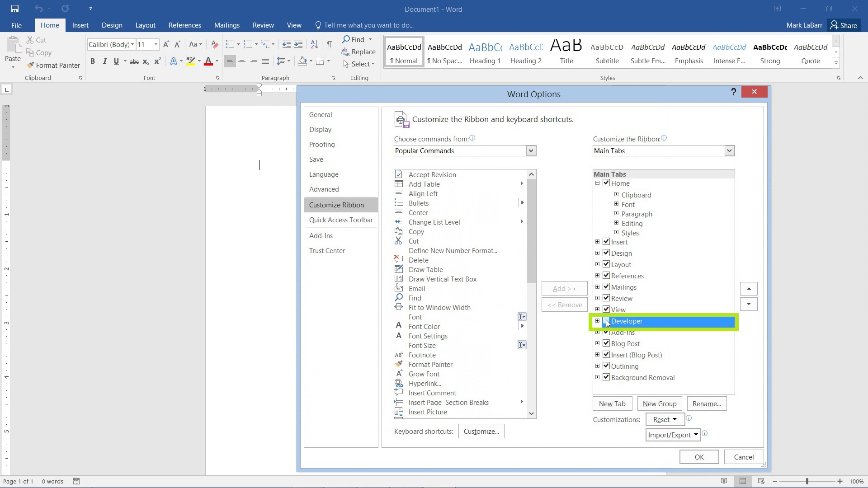The height and width of the screenshot is (488, 868).
Task: Open the File tab
Action: [16, 25]
